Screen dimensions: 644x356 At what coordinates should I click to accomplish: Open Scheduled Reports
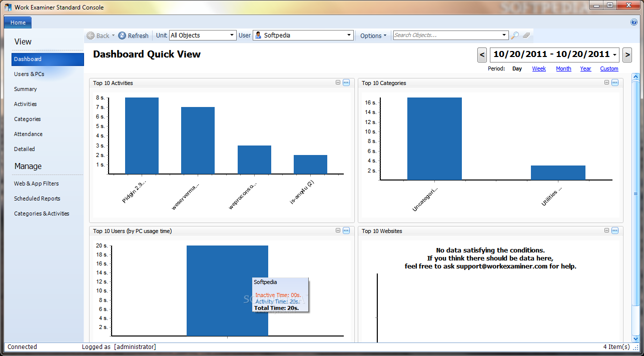pyautogui.click(x=37, y=198)
